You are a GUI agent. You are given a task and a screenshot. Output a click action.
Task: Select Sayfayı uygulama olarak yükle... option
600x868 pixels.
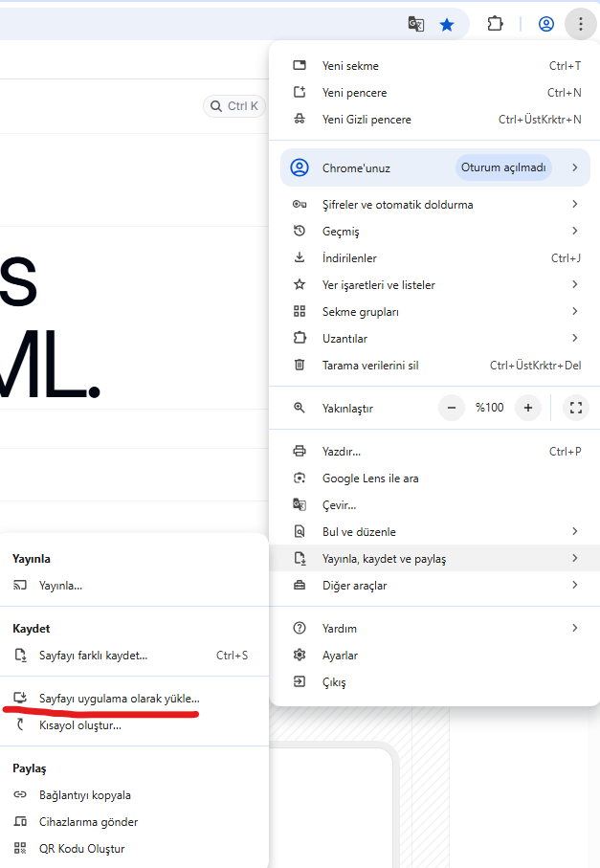pyautogui.click(x=134, y=698)
